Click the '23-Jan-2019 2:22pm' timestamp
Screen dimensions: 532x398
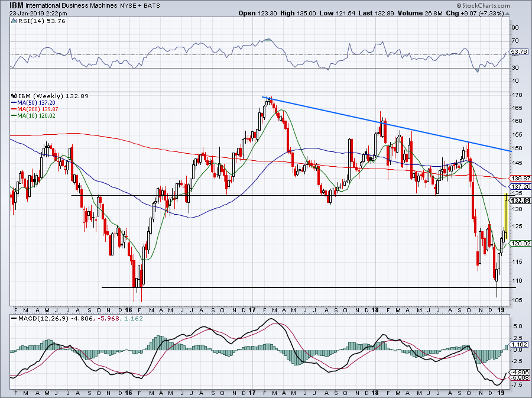38,14
